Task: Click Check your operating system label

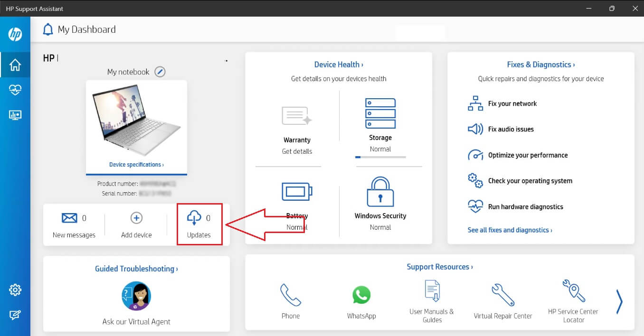Action: pyautogui.click(x=530, y=181)
